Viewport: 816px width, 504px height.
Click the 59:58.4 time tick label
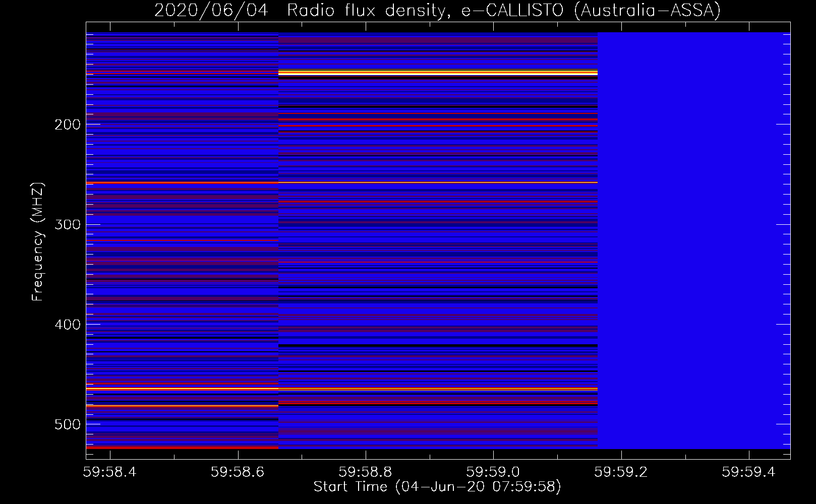pos(110,472)
